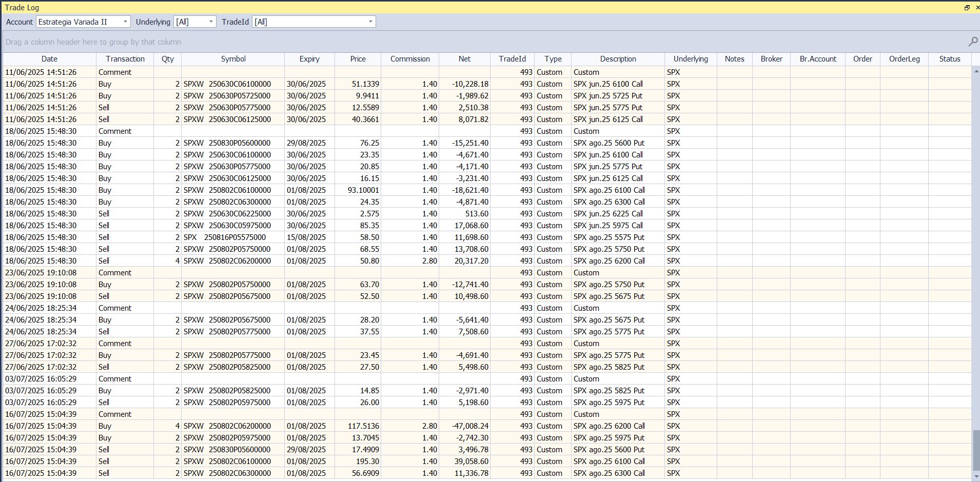Expand the Account dropdown
Screen dimensions: 980x482
pyautogui.click(x=125, y=22)
